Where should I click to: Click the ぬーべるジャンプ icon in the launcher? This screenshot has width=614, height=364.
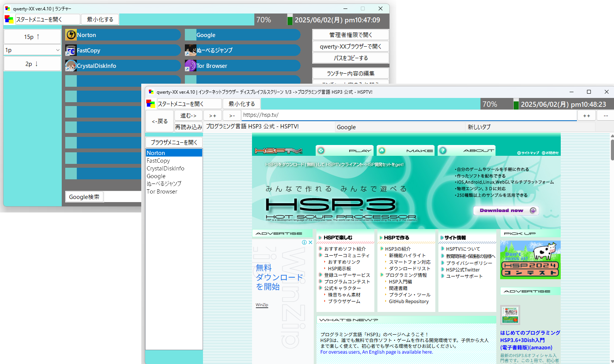pyautogui.click(x=191, y=50)
